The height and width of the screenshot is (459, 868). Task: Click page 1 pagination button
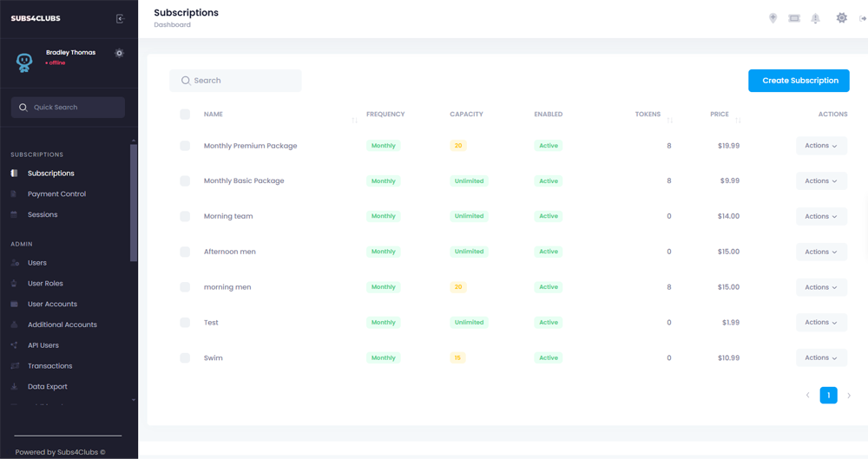828,396
